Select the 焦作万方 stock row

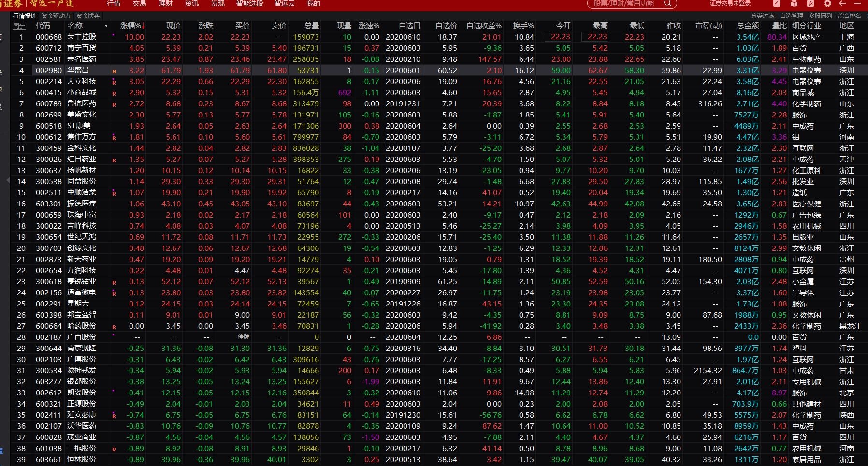click(x=439, y=137)
